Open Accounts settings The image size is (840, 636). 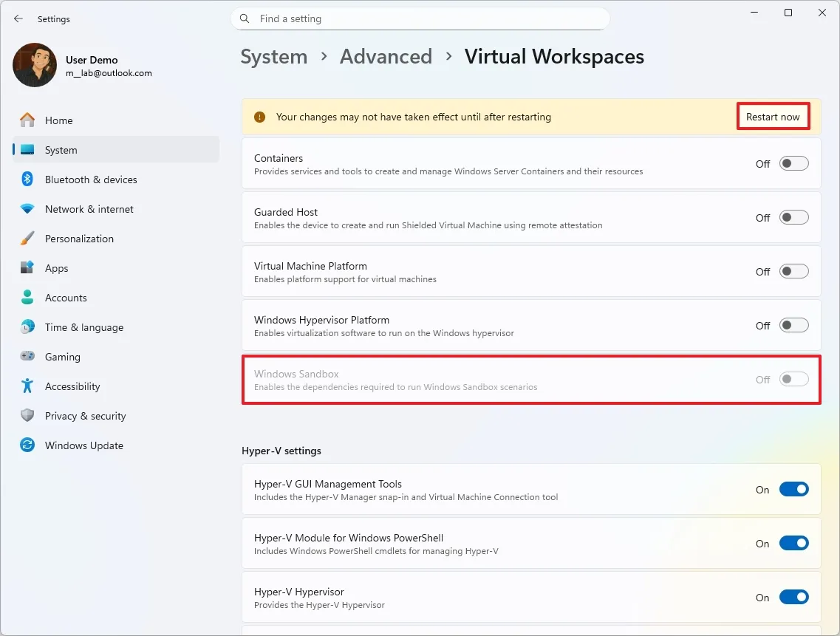[x=66, y=298]
